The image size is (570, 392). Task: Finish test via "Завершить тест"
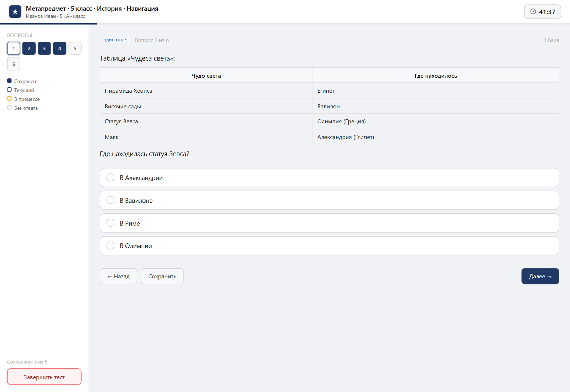click(x=44, y=377)
